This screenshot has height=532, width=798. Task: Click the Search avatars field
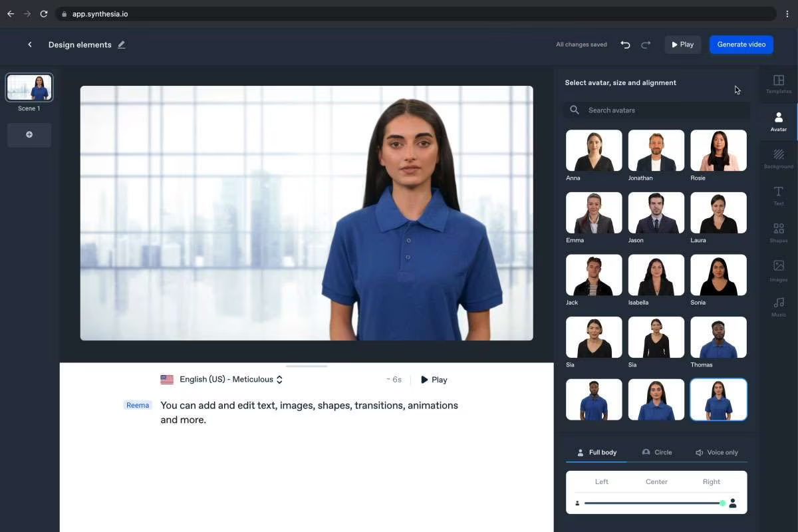coord(656,110)
